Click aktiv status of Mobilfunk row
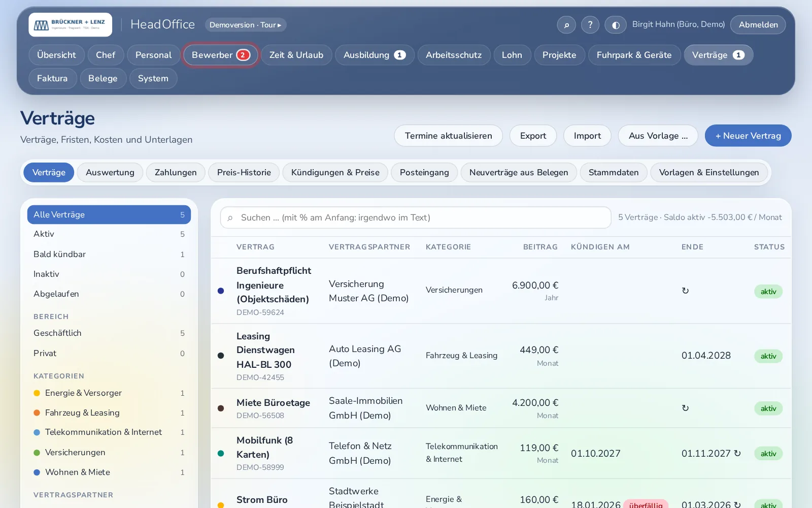This screenshot has height=508, width=812. (768, 454)
